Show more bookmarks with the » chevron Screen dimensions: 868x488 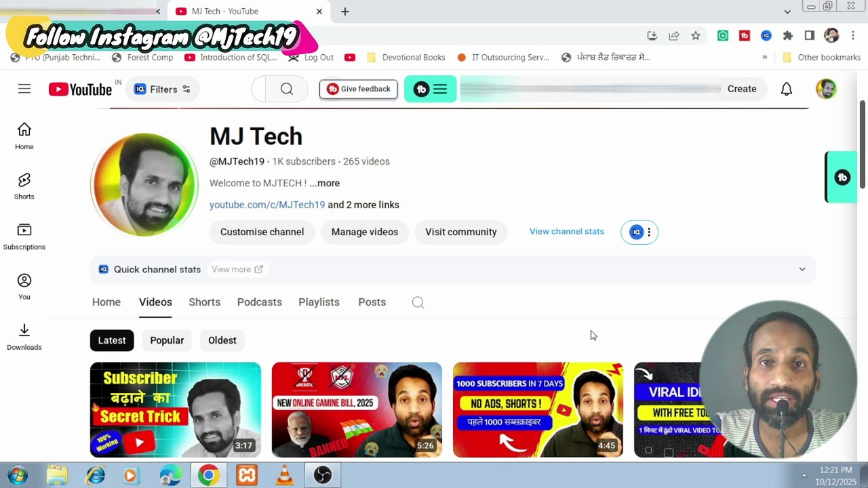(x=765, y=58)
